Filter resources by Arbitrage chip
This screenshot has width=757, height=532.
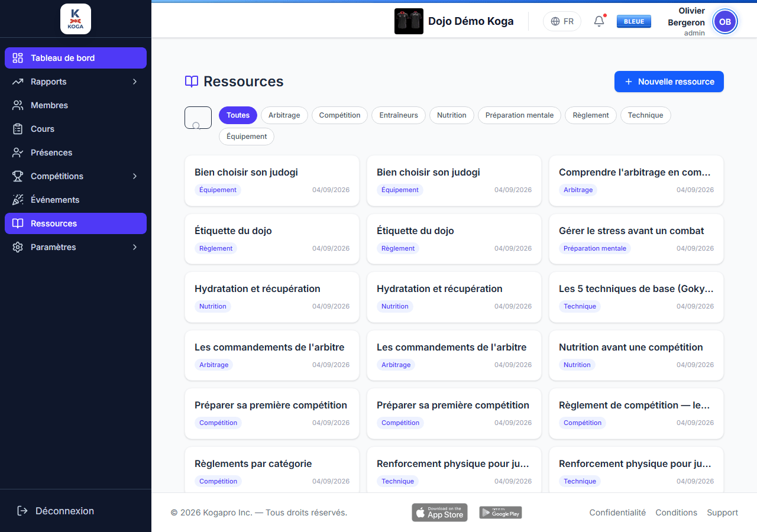pyautogui.click(x=284, y=115)
